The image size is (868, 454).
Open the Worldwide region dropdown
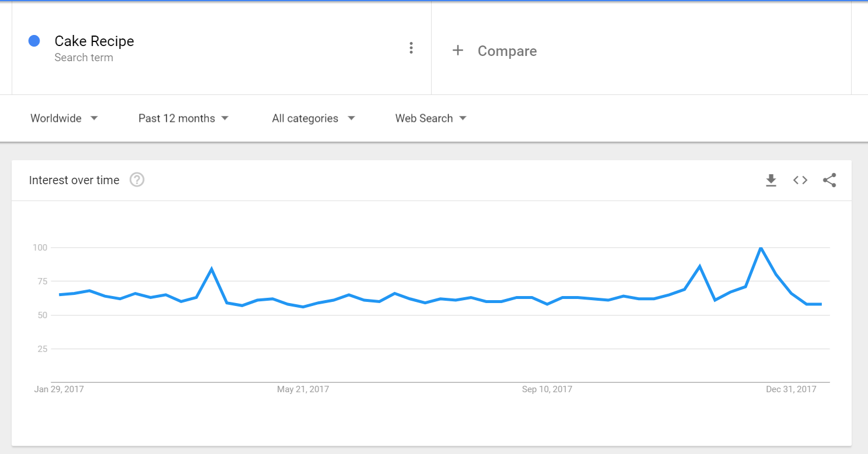tap(64, 118)
